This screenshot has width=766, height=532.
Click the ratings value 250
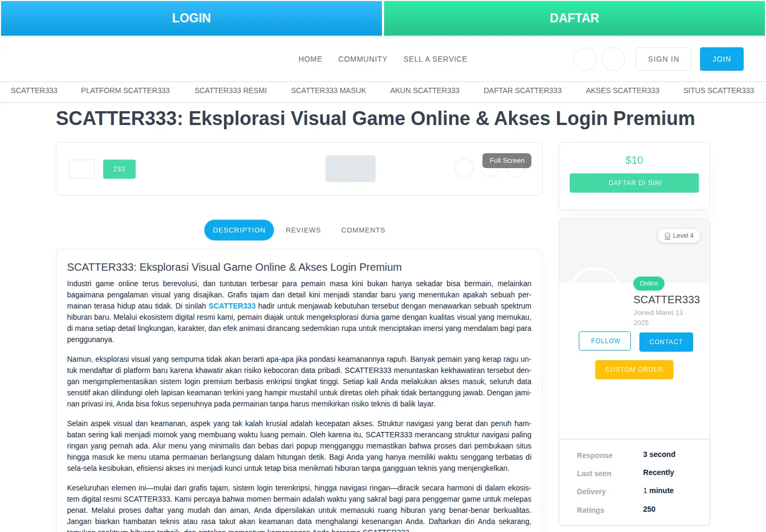coord(649,509)
